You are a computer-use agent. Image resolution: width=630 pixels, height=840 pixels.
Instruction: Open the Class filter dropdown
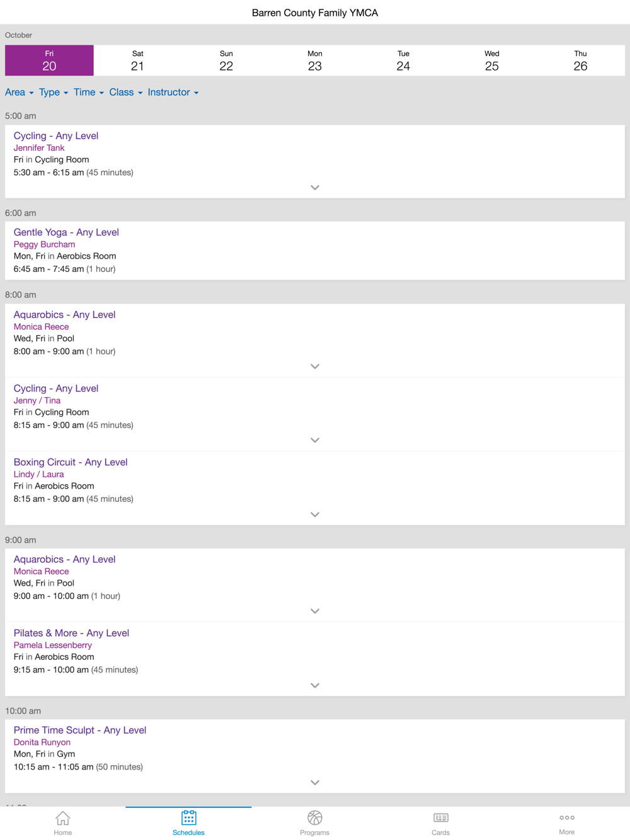pos(126,93)
